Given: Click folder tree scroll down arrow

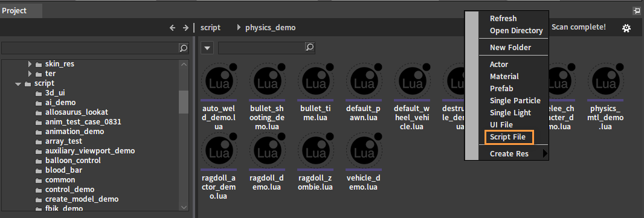Looking at the screenshot, I should click(184, 207).
